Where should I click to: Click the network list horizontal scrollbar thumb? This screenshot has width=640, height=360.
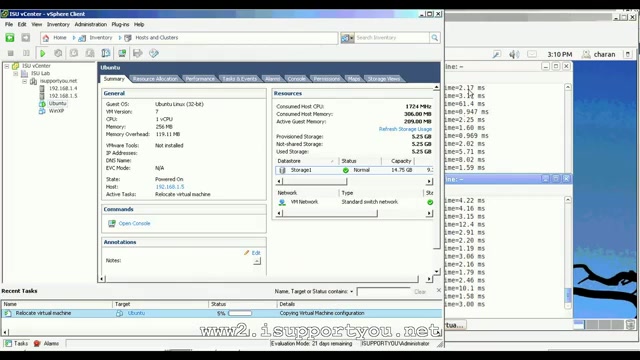[330, 213]
